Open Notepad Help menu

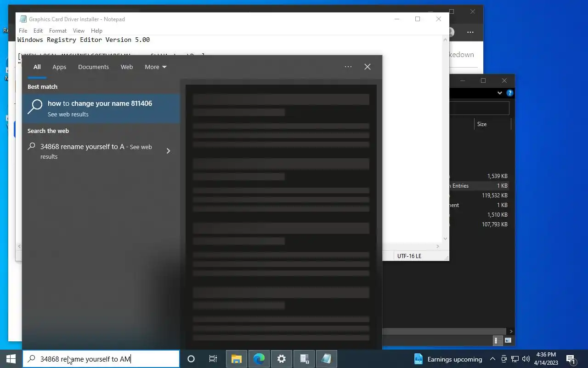pyautogui.click(x=96, y=31)
